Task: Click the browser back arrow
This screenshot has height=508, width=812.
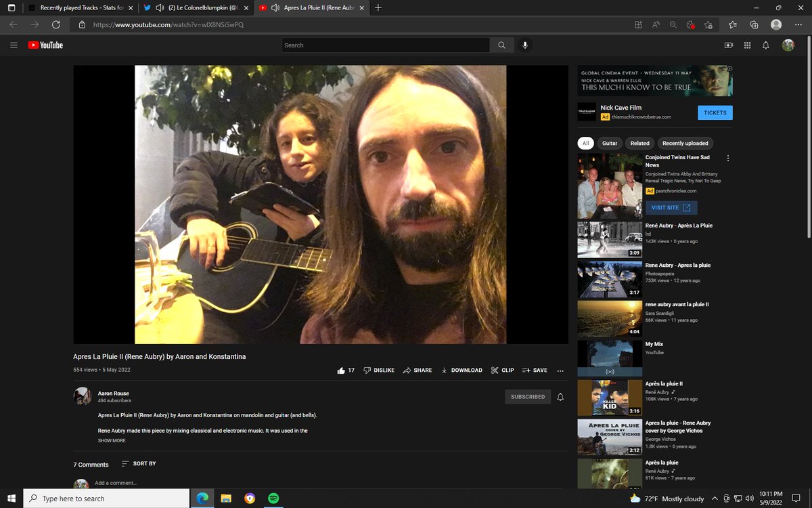Action: point(14,24)
